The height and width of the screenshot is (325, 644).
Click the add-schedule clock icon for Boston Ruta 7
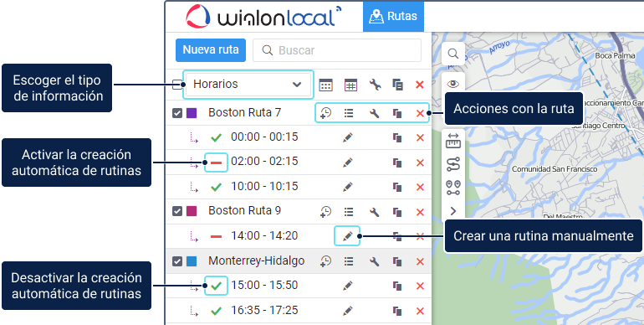pos(325,113)
